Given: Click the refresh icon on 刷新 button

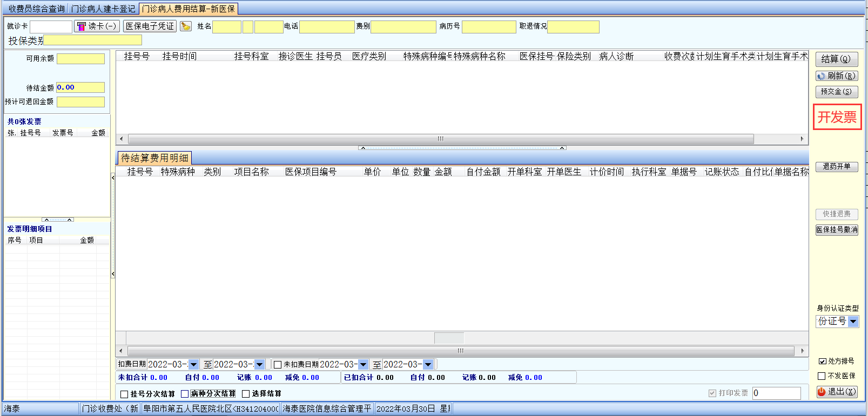Looking at the screenshot, I should pos(821,76).
